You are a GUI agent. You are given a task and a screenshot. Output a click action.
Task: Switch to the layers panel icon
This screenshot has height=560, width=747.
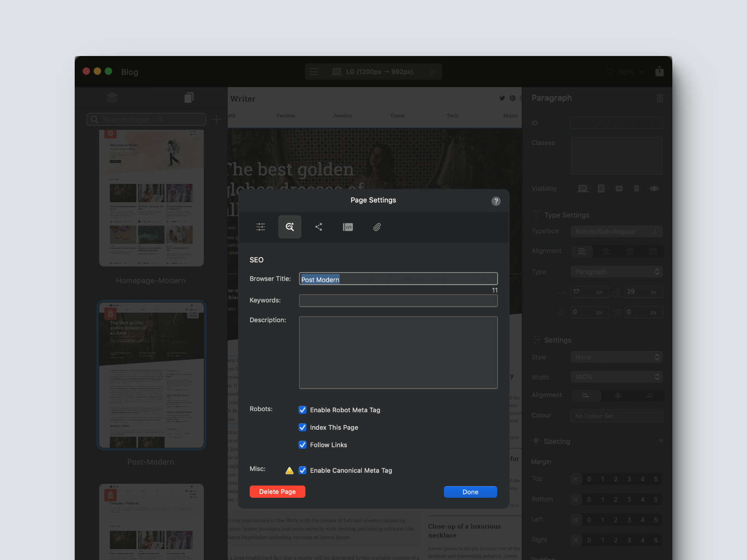(112, 97)
